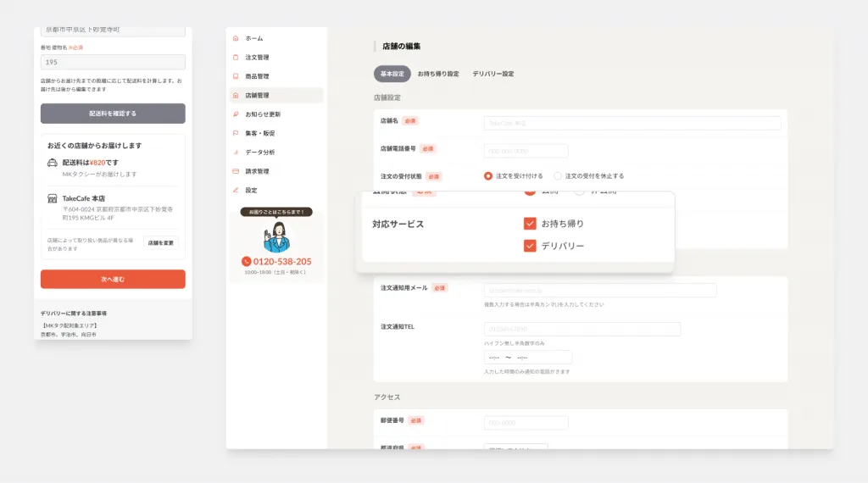
Task: Click the 設定 pencil icon in sidebar
Action: click(x=236, y=190)
